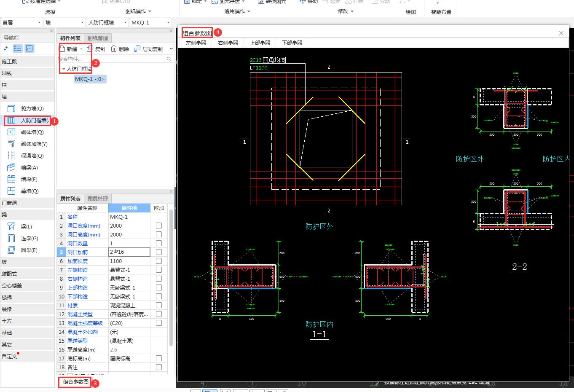Select the 暗梁(A) hidden beam icon
Image resolution: width=574 pixels, height=392 pixels.
[11, 168]
